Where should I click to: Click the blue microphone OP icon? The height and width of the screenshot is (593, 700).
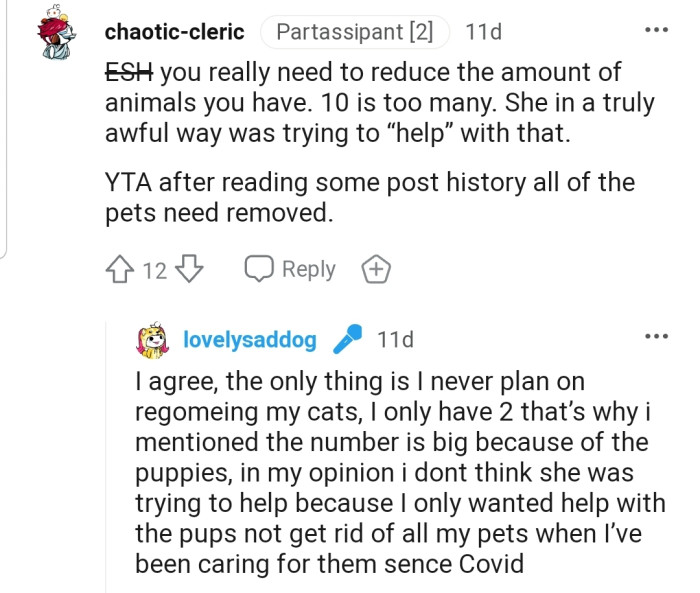[x=348, y=340]
